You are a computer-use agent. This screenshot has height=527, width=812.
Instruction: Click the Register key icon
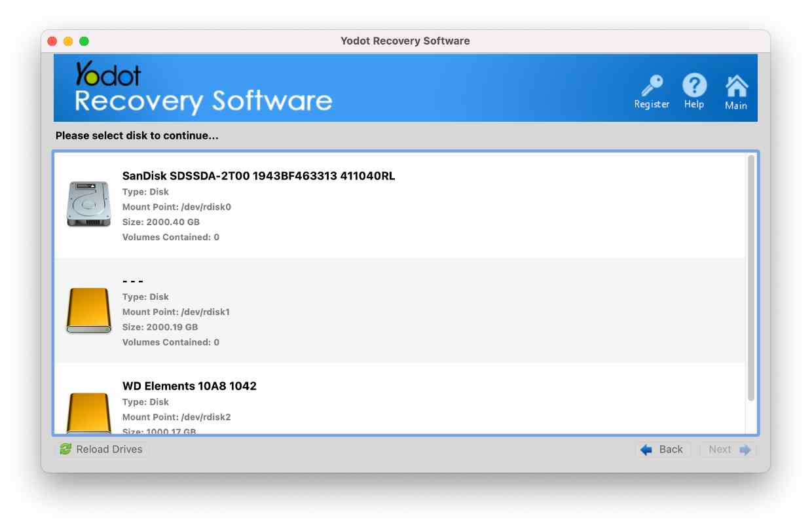[652, 86]
